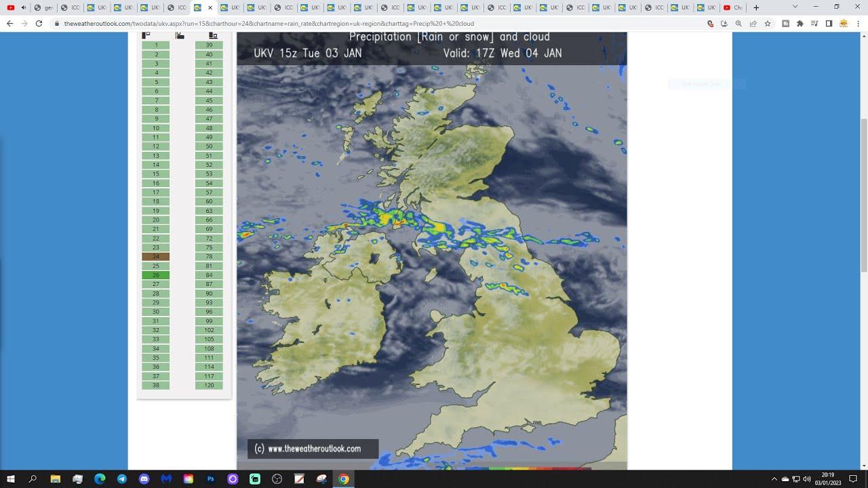Show hidden system tray icons
This screenshot has height=488, width=868.
tap(774, 479)
